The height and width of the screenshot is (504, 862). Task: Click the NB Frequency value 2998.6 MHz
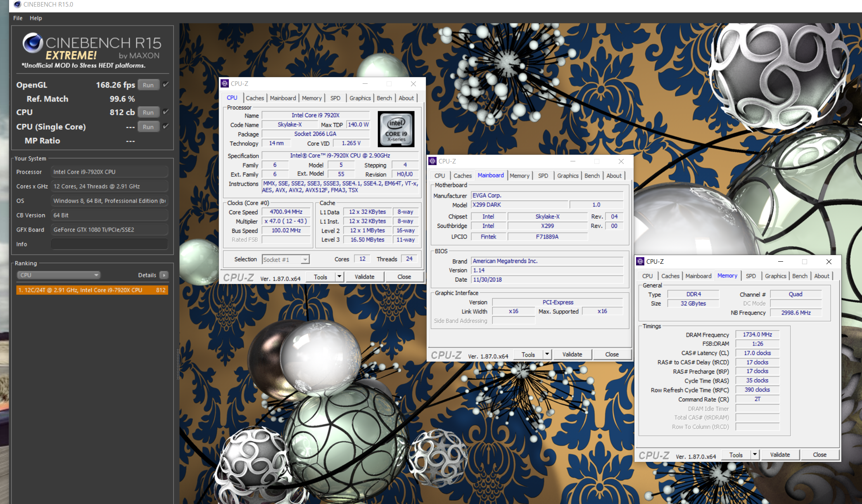[796, 313]
